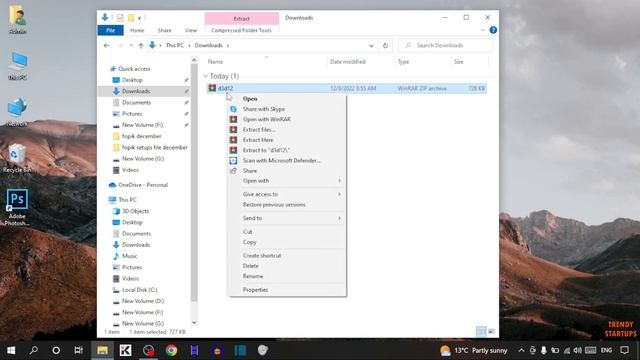Open the notification center icon
The image size is (640, 360).
click(624, 350)
